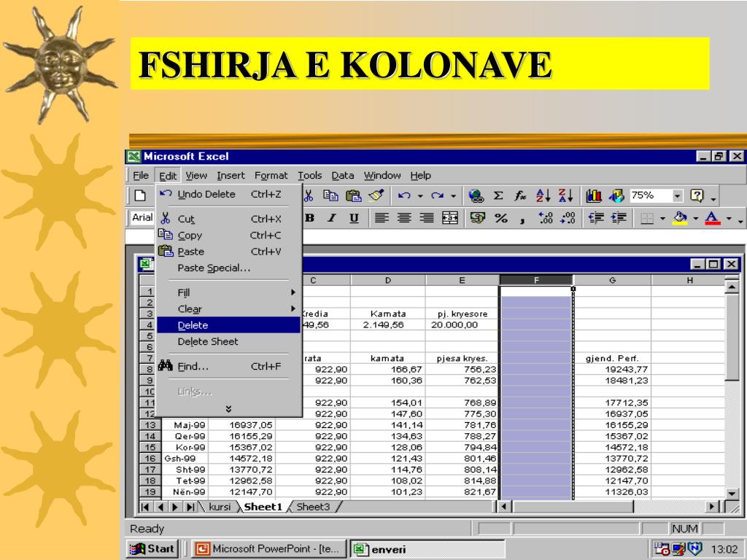This screenshot has height=560, width=747.
Task: Select the Sheet1 tab
Action: pyautogui.click(x=263, y=507)
